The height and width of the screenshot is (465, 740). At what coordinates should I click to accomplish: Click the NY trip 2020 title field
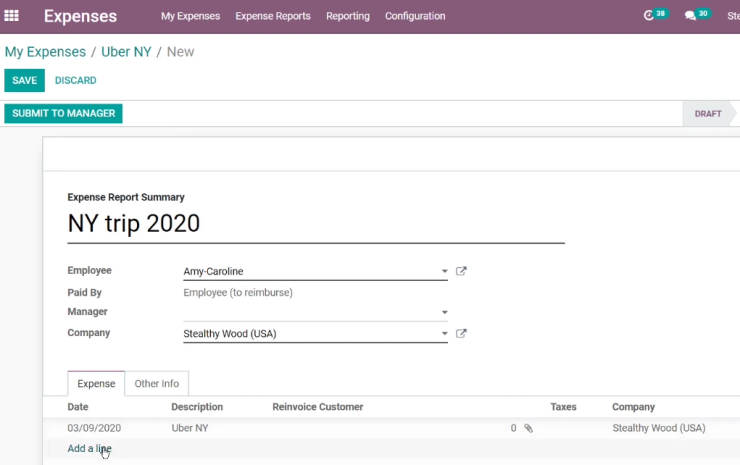pyautogui.click(x=316, y=224)
